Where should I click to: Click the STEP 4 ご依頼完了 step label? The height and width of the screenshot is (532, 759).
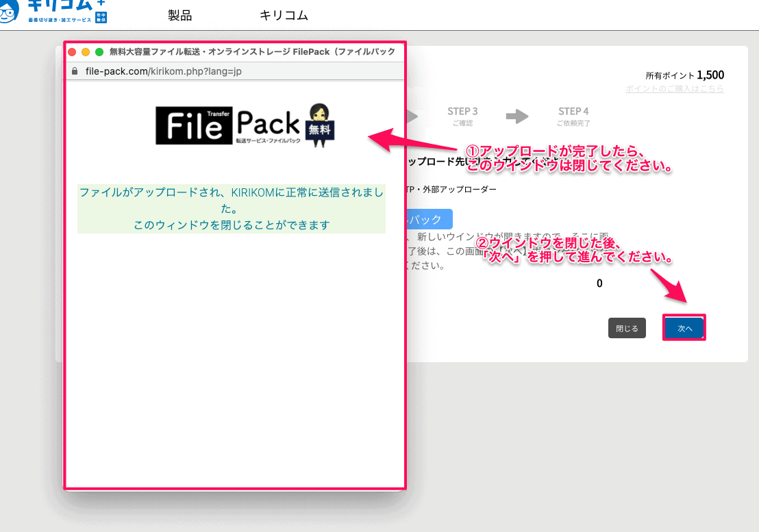point(573,116)
